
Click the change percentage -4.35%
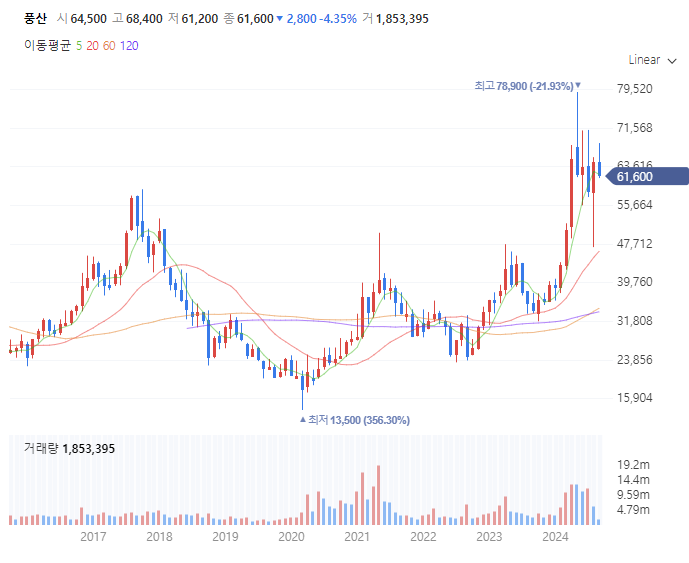click(337, 19)
